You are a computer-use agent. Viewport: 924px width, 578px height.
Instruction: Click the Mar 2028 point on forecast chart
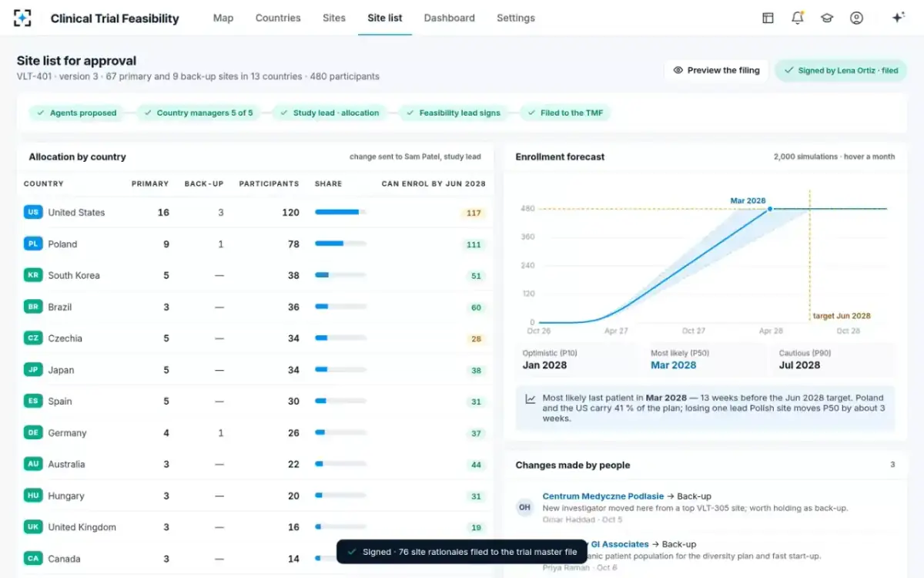770,209
